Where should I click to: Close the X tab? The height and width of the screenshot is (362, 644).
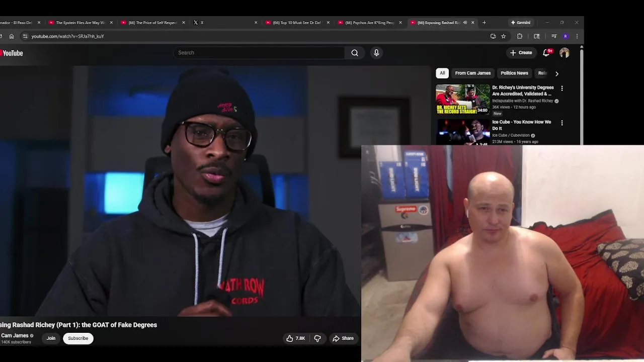point(256,23)
